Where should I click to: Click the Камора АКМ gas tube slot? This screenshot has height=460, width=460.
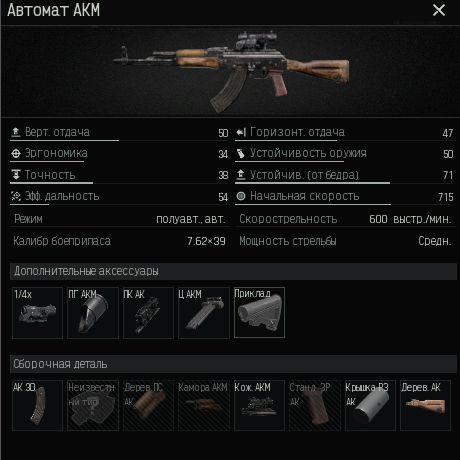(x=204, y=405)
